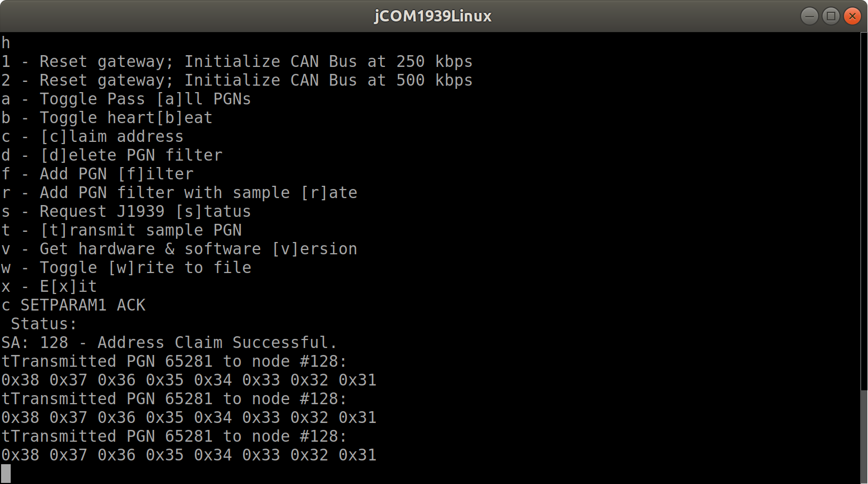Close the jCOM1939Linux terminal window
This screenshot has width=868, height=484.
tap(852, 16)
